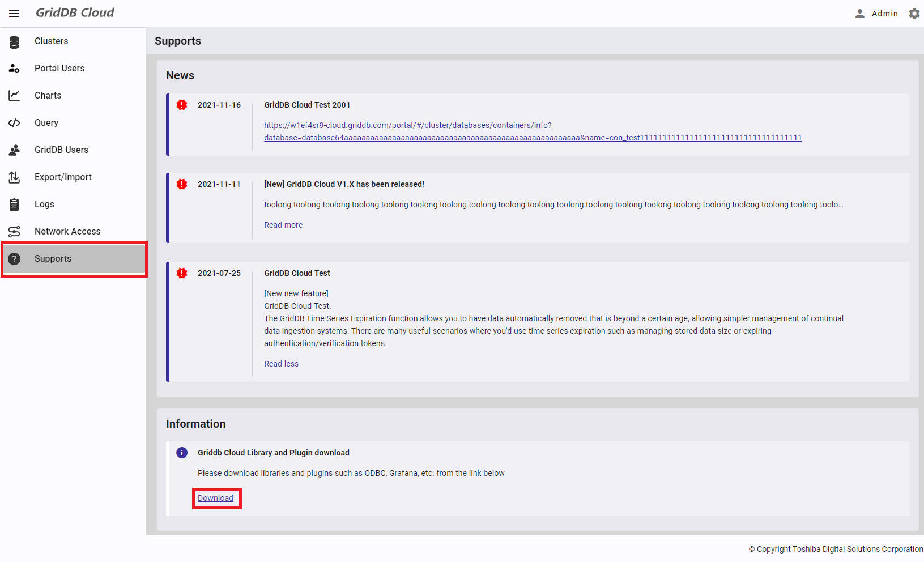Click Download link for libraries and plugins
This screenshot has width=924, height=562.
[x=215, y=498]
